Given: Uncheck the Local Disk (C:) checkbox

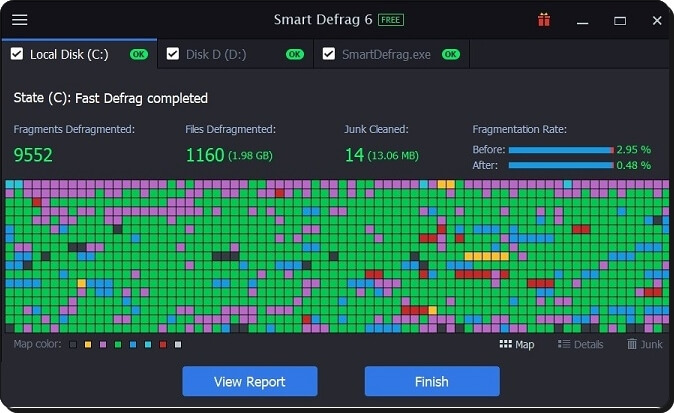Looking at the screenshot, I should (17, 54).
